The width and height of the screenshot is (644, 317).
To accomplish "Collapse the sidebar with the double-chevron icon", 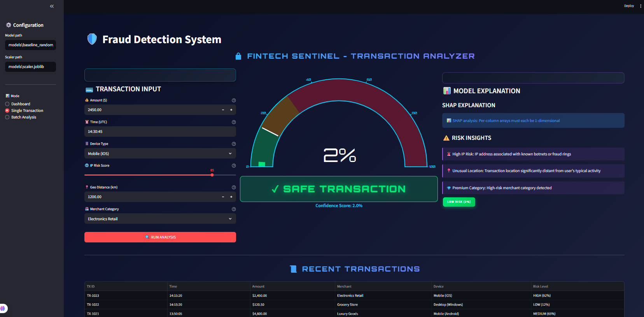I will coord(52,6).
